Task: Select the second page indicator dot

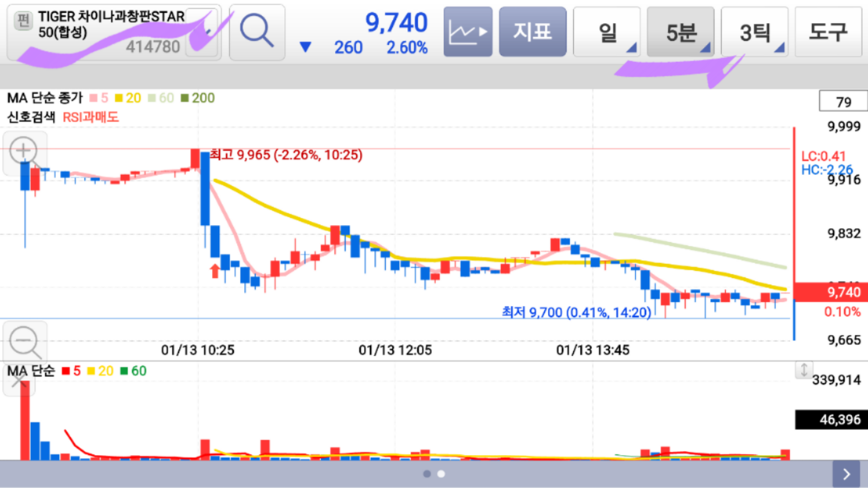Action: [x=441, y=474]
